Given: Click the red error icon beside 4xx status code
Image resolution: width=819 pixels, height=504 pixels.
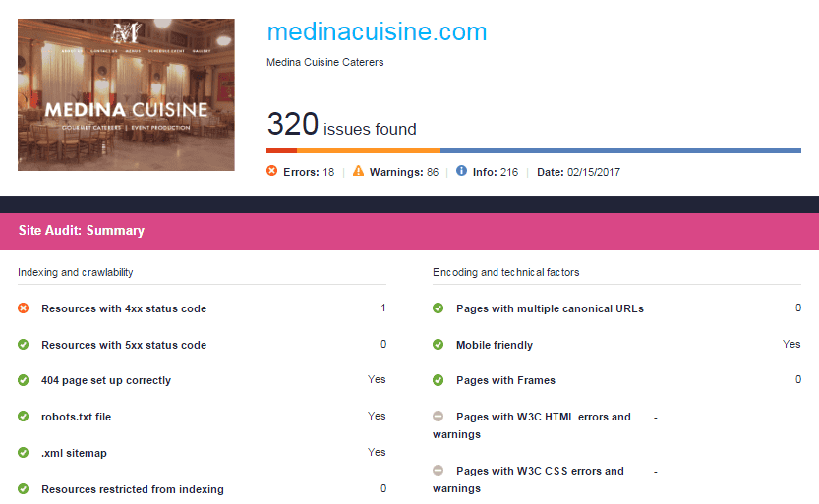Looking at the screenshot, I should pos(23,308).
